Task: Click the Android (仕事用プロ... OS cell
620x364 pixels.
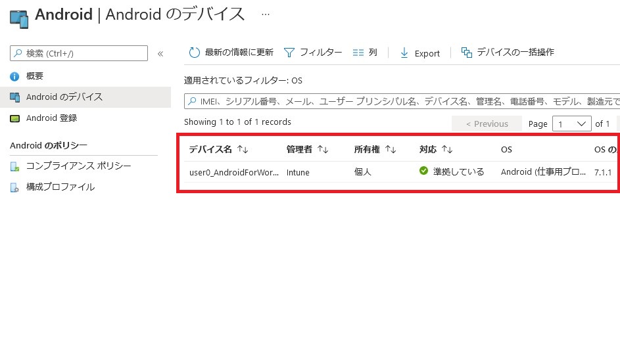Action: click(543, 172)
